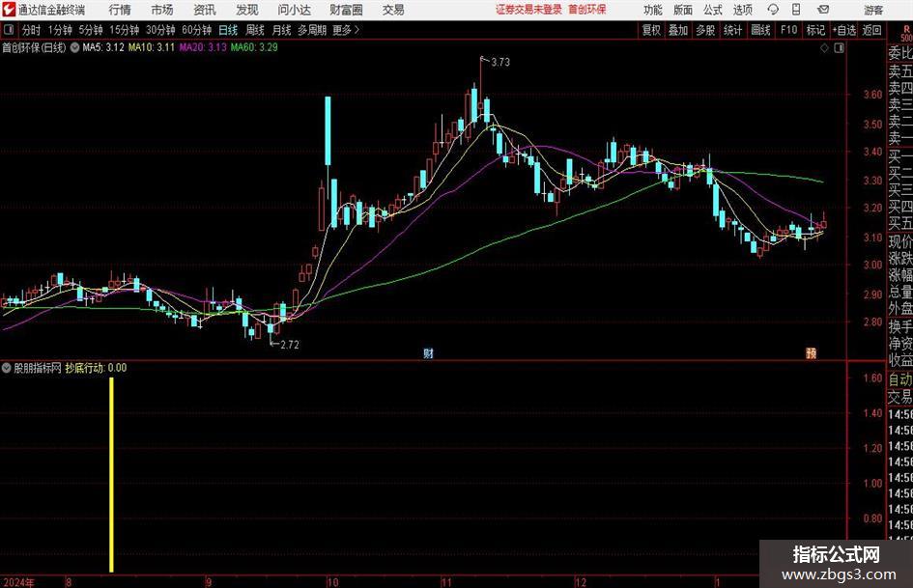The width and height of the screenshot is (913, 588).
Task: Open the 资讯 menu
Action: 205,10
